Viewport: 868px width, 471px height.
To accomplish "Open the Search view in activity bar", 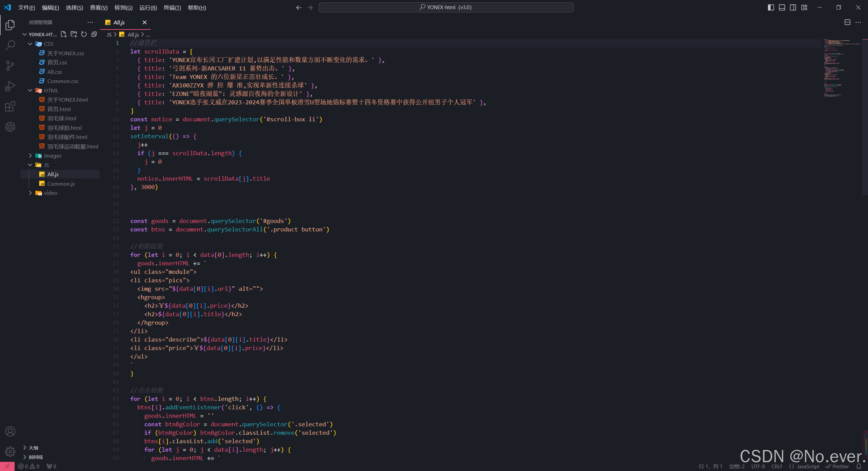I will point(10,45).
